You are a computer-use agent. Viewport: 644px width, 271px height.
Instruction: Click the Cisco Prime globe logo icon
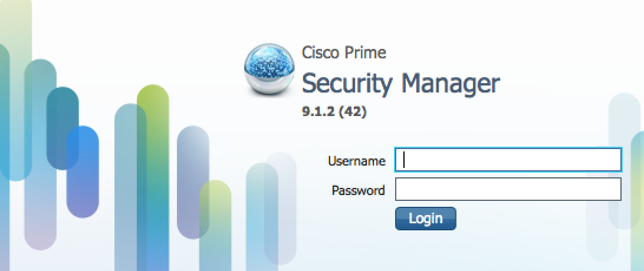pyautogui.click(x=269, y=71)
